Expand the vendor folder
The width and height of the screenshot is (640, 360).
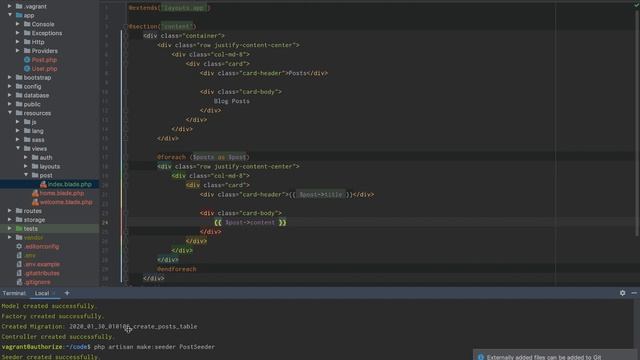pyautogui.click(x=10, y=237)
